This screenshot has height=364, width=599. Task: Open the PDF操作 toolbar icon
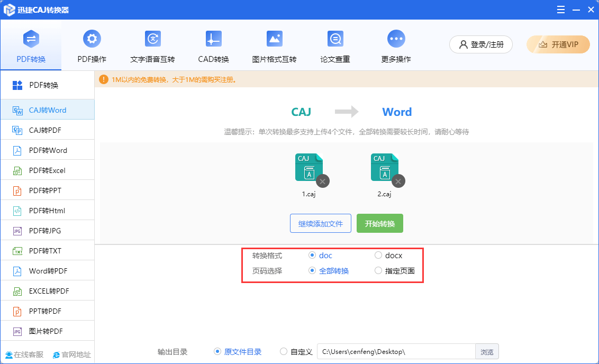92,39
